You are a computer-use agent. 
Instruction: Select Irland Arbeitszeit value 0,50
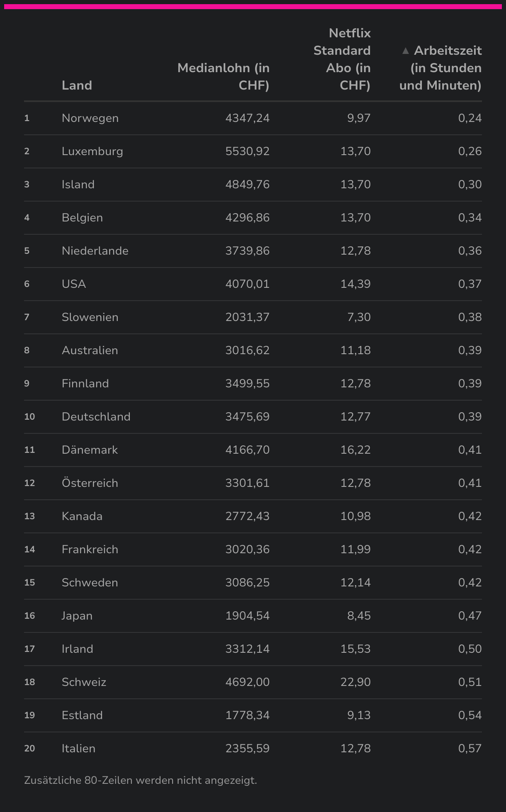pos(470,649)
